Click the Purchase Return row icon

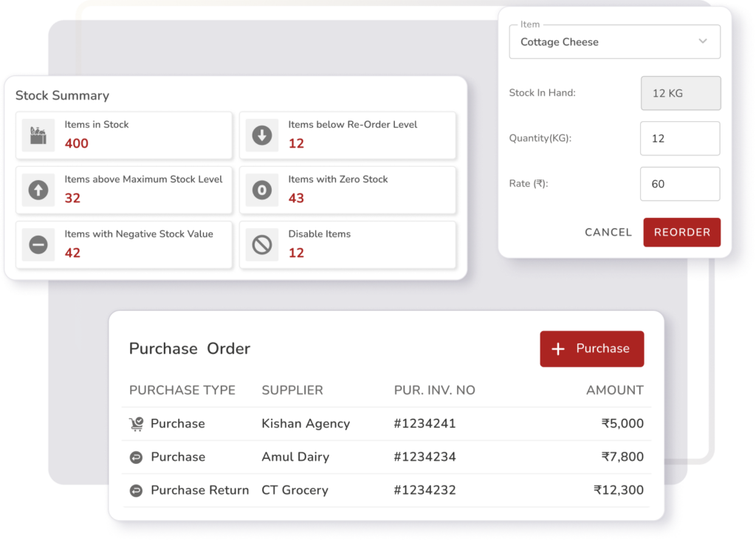pos(136,491)
